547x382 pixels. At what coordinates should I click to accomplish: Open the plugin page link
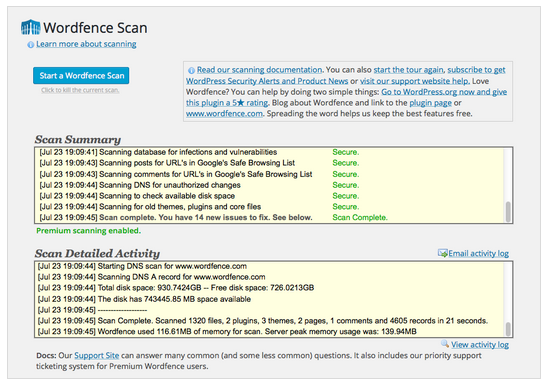click(430, 103)
